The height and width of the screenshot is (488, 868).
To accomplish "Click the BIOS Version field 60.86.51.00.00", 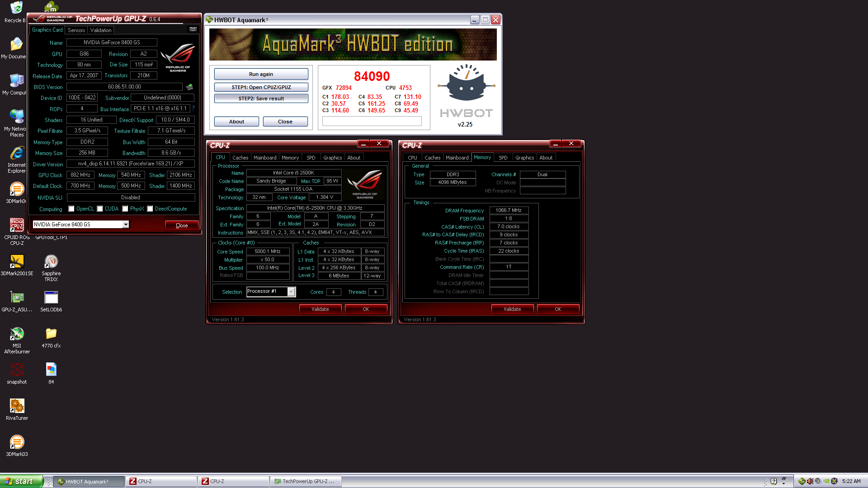I will pos(124,87).
